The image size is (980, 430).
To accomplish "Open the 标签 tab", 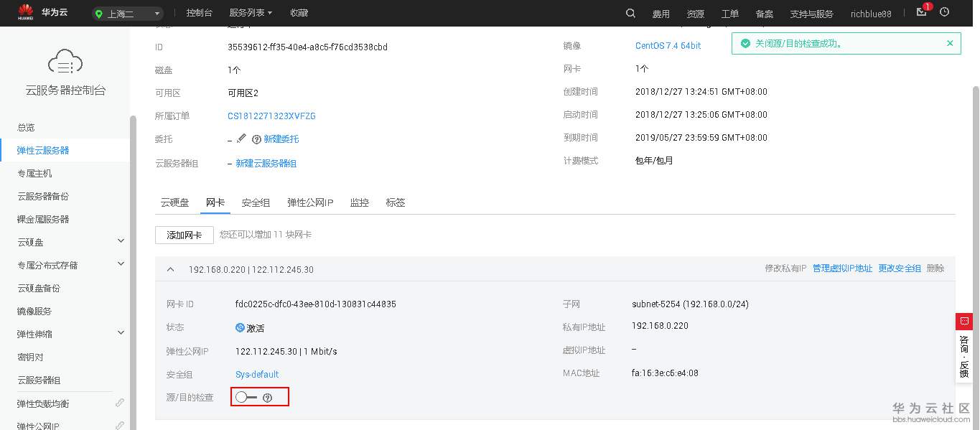I will click(x=396, y=202).
